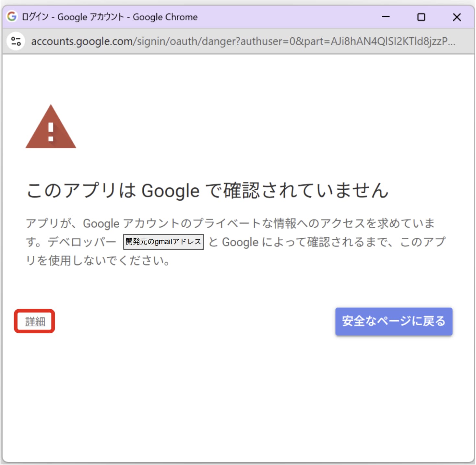Click the window title ログイン - Google アカウント
The image size is (476, 465).
tap(73, 17)
